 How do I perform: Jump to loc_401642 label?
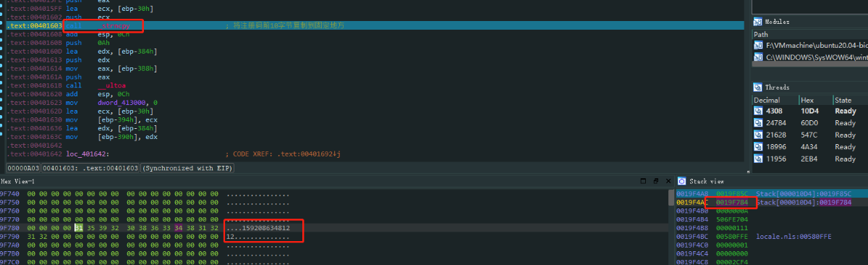[87, 154]
